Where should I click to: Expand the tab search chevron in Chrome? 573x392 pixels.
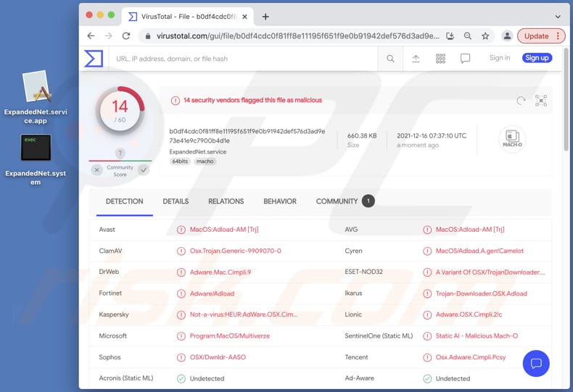click(558, 17)
